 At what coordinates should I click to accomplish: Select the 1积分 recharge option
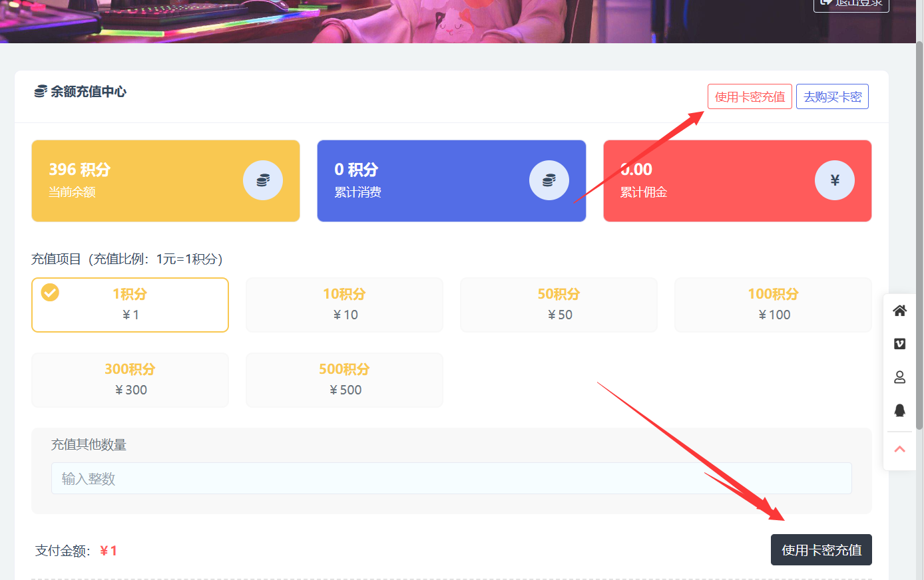point(130,305)
